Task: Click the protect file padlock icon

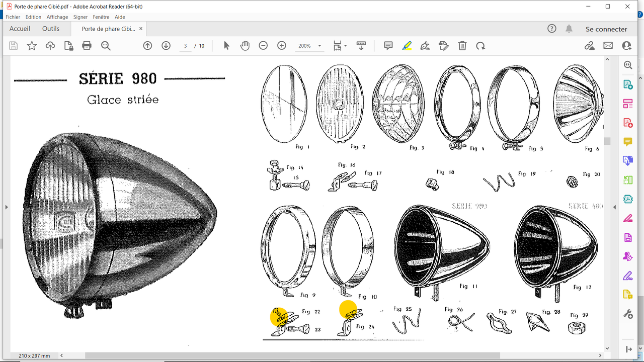Action: [x=69, y=46]
